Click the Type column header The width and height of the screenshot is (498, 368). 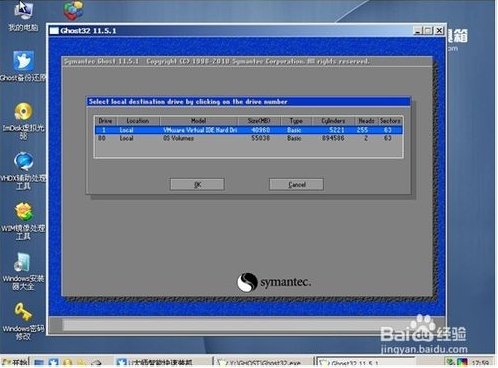coord(296,121)
